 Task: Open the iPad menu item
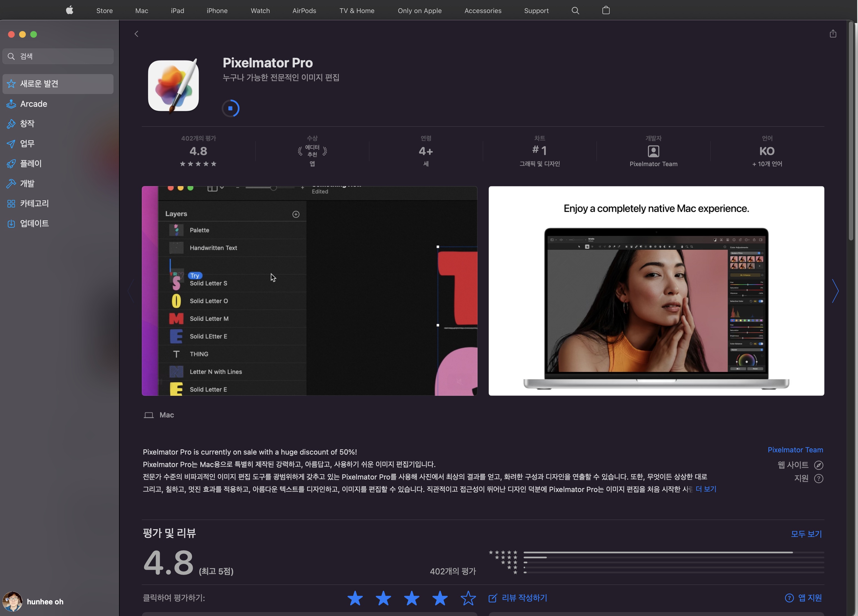(177, 11)
